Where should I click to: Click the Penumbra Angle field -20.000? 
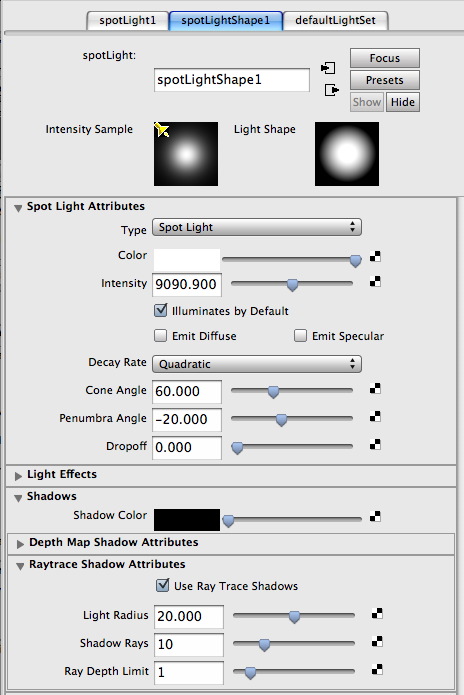(187, 420)
